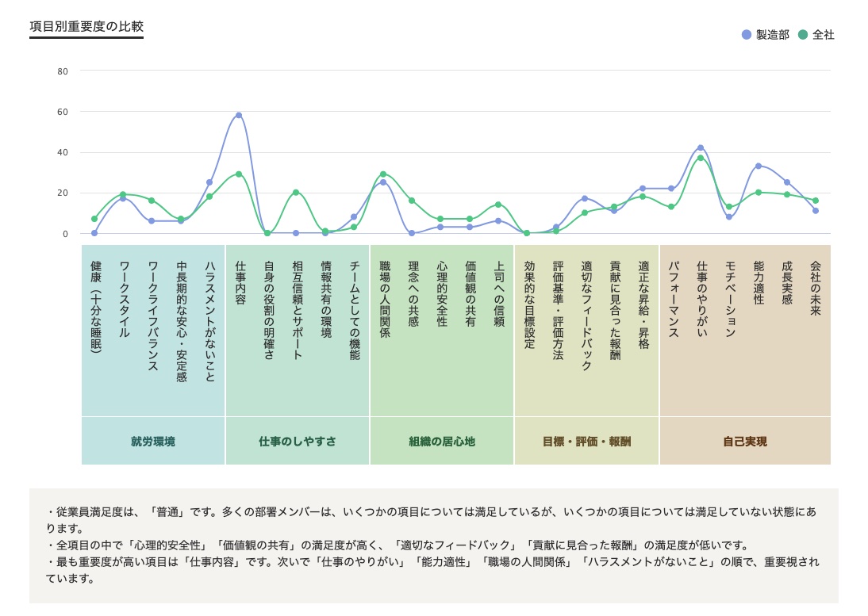Select the 仕事のしやすさ category block

(x=298, y=442)
